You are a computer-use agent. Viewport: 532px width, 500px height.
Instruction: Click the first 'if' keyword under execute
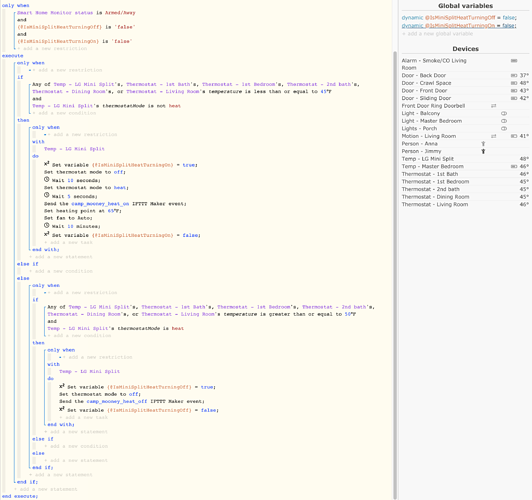[x=20, y=77]
